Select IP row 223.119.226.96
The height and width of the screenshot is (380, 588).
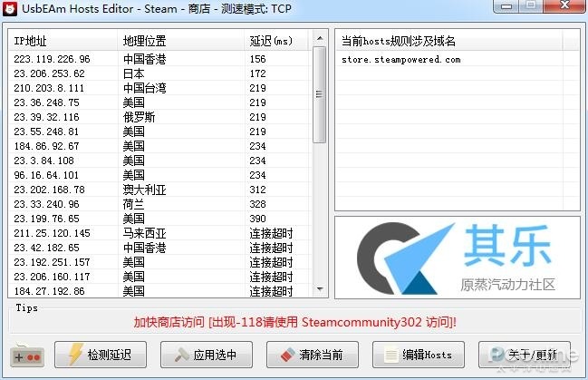[160, 59]
